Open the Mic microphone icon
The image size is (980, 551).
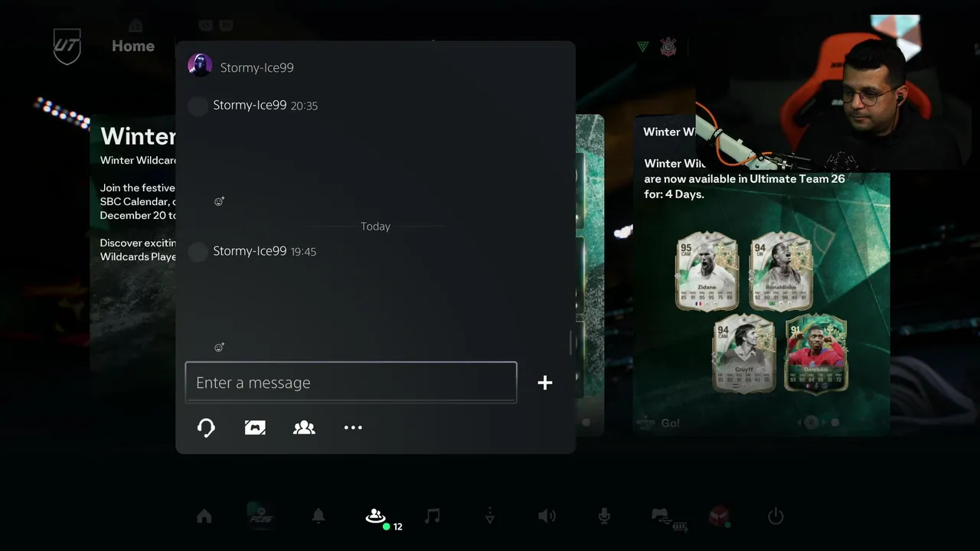coord(604,517)
